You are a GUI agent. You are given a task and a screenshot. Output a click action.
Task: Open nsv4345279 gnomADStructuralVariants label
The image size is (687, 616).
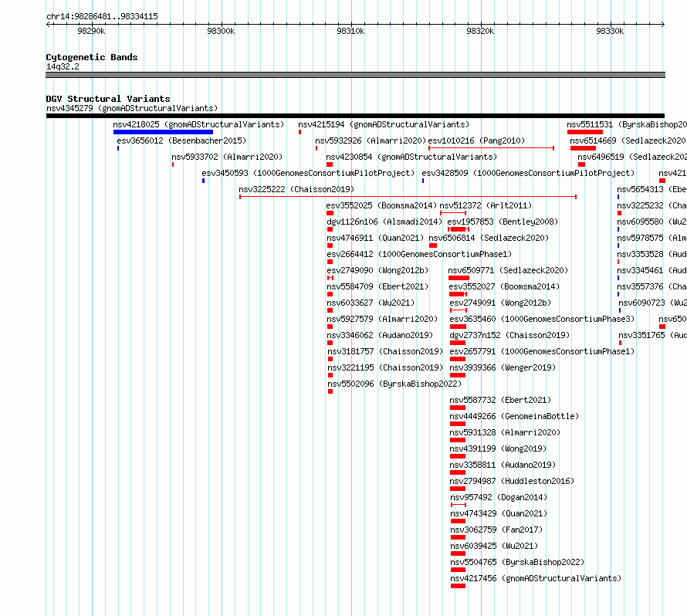(x=132, y=108)
